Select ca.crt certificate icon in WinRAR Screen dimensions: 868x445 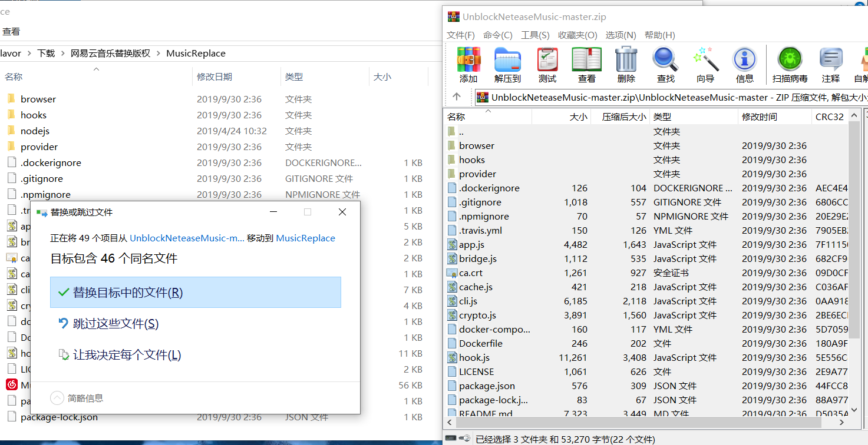(x=452, y=273)
